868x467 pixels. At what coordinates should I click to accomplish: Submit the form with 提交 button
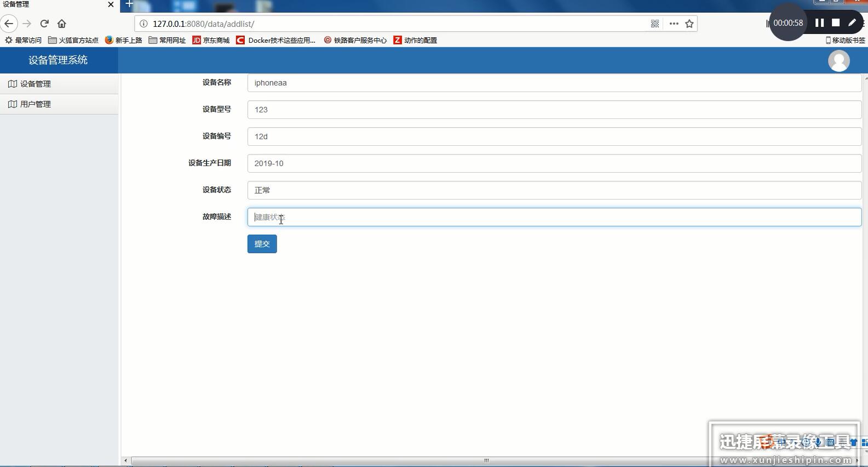click(262, 244)
